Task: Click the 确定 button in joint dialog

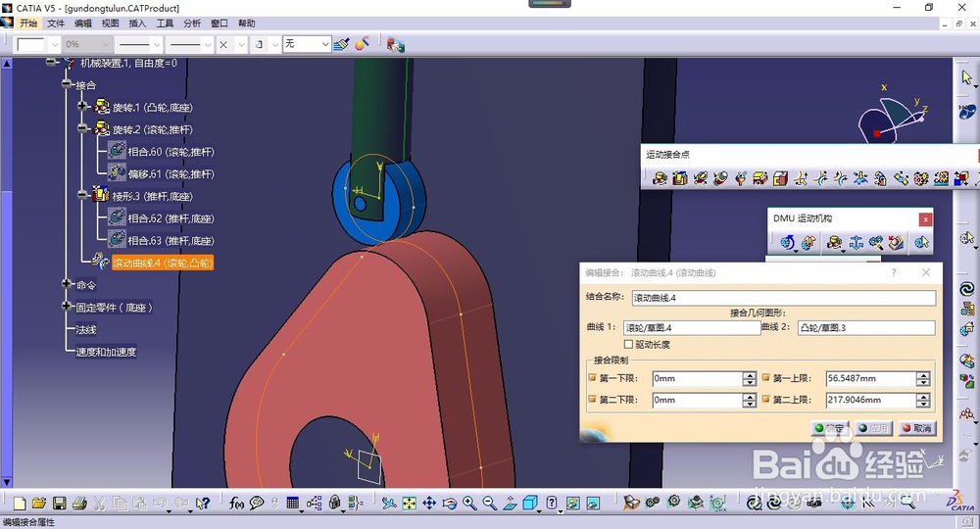Action: tap(829, 428)
